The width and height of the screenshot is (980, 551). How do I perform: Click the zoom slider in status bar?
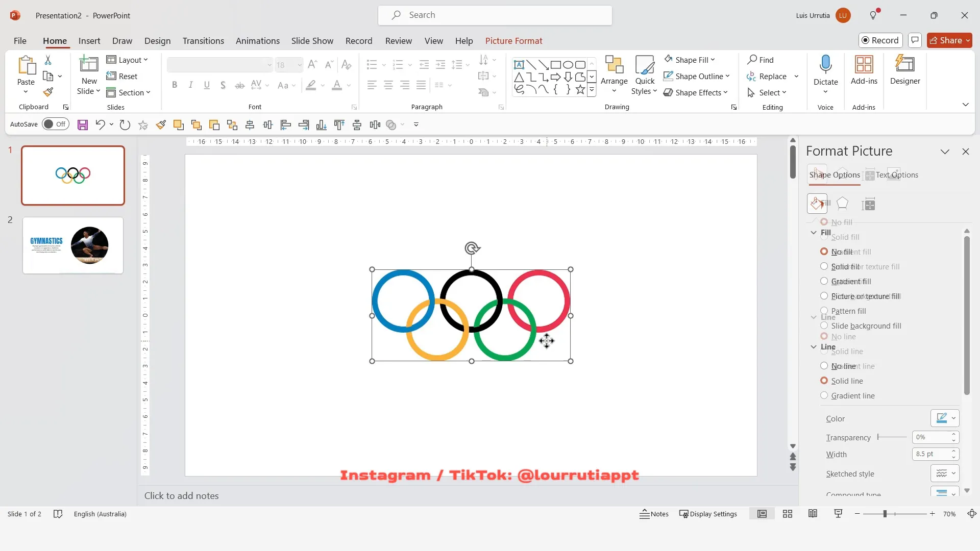[x=895, y=514]
